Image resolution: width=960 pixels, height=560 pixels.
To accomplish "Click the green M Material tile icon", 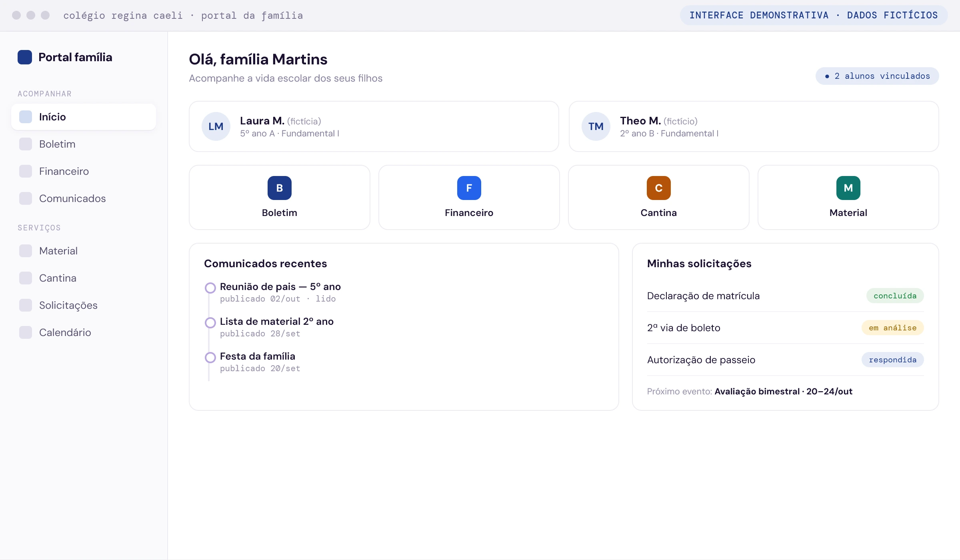I will click(848, 188).
